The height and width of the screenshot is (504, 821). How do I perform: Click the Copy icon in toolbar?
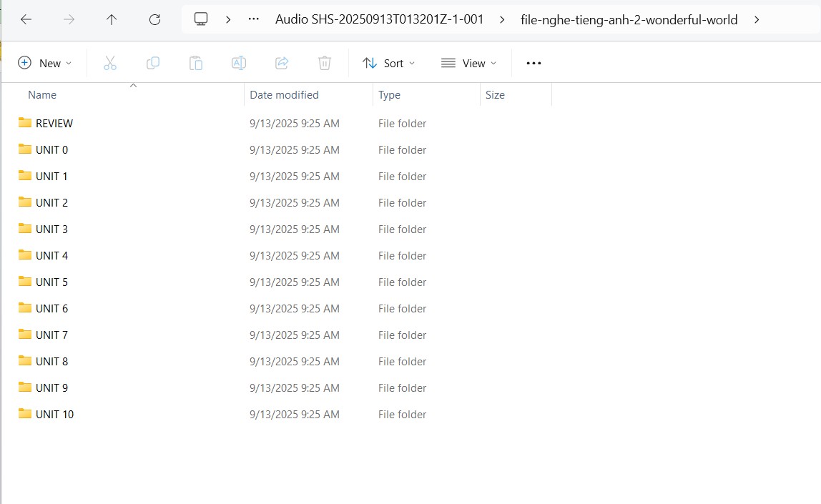(153, 64)
